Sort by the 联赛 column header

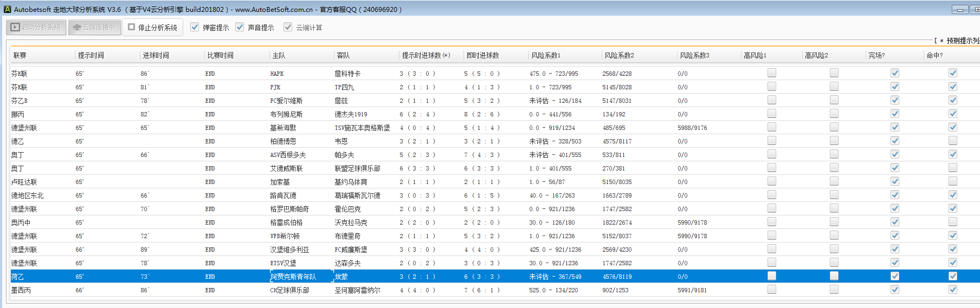tap(20, 55)
